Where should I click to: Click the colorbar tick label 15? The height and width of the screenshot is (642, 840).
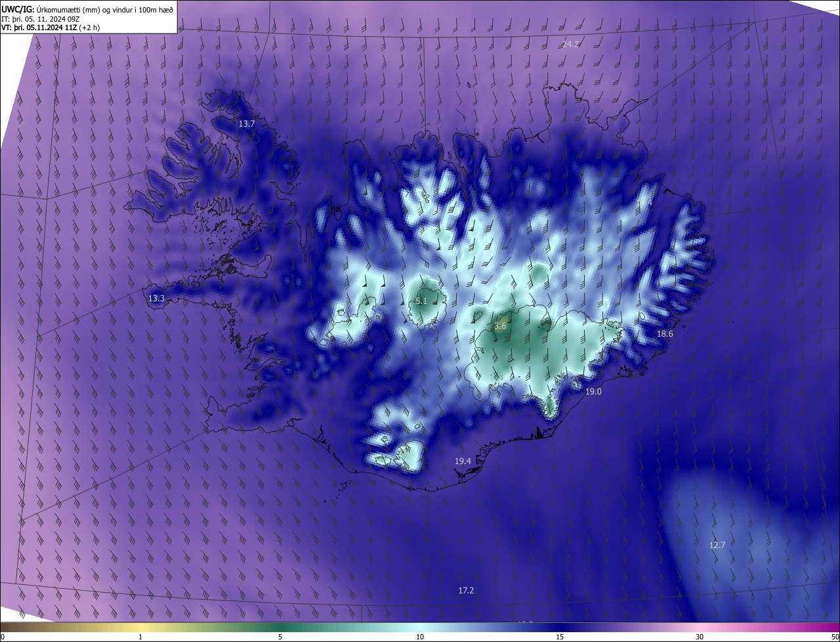tap(560, 637)
